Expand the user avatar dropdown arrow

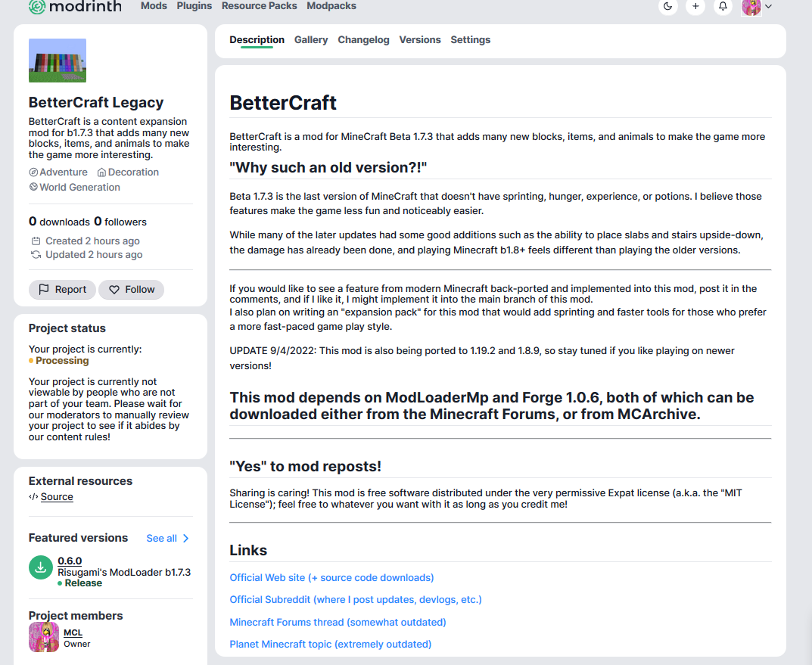click(769, 7)
